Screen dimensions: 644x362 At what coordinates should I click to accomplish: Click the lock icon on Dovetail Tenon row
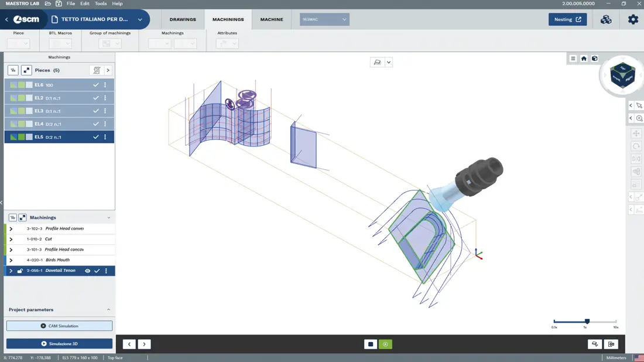pyautogui.click(x=20, y=271)
